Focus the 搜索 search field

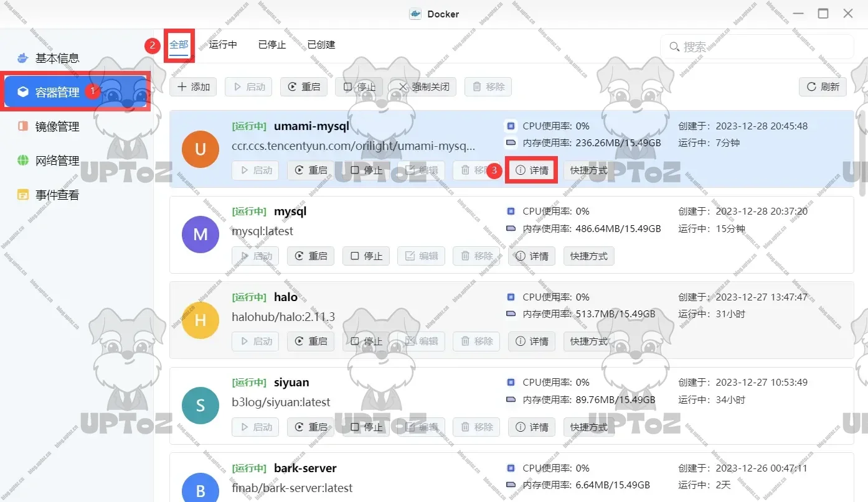757,47
